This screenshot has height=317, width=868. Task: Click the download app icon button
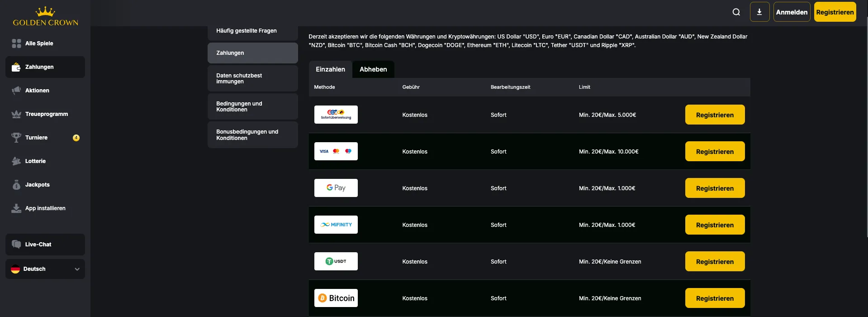(759, 12)
